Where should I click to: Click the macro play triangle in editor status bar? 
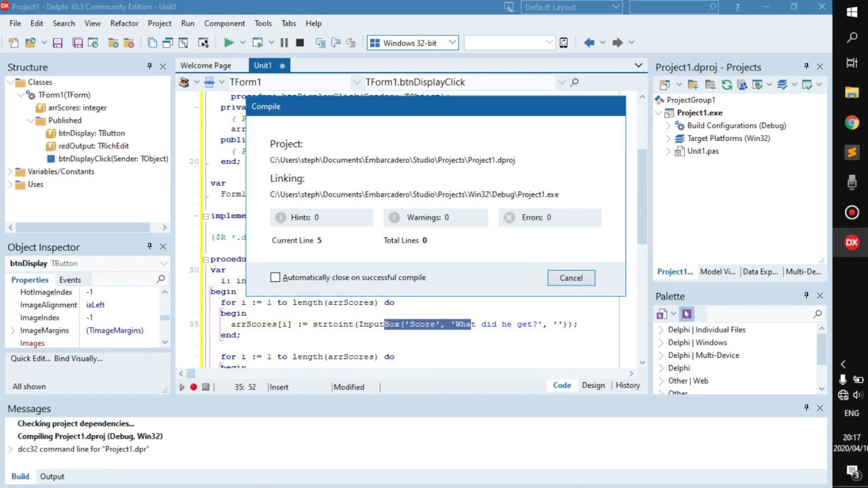tap(181, 387)
